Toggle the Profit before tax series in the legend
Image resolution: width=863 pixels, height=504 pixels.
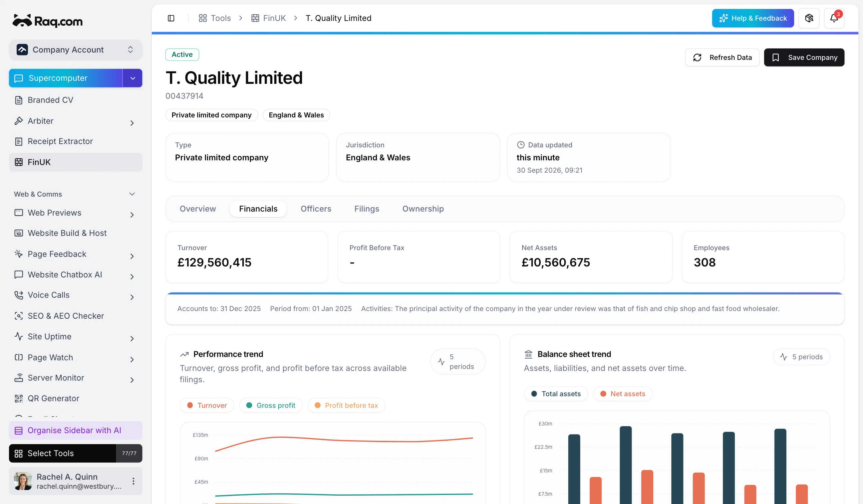(346, 406)
